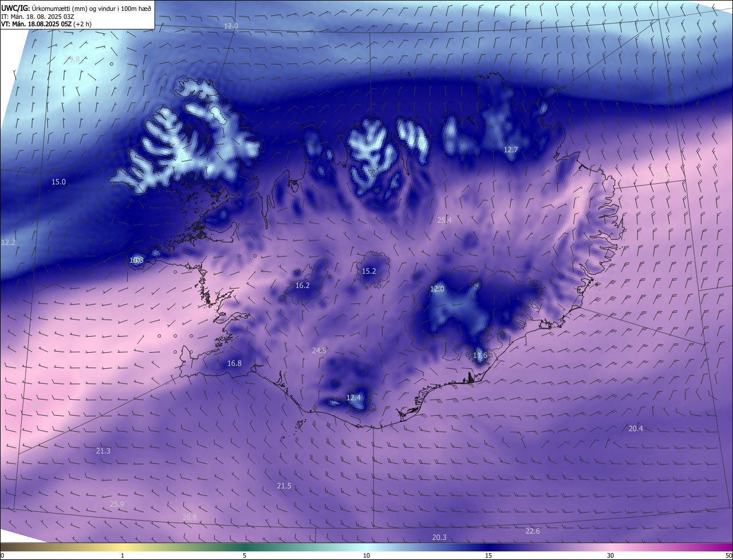Select the 16.2 value label
This screenshot has width=733, height=560.
point(302,286)
